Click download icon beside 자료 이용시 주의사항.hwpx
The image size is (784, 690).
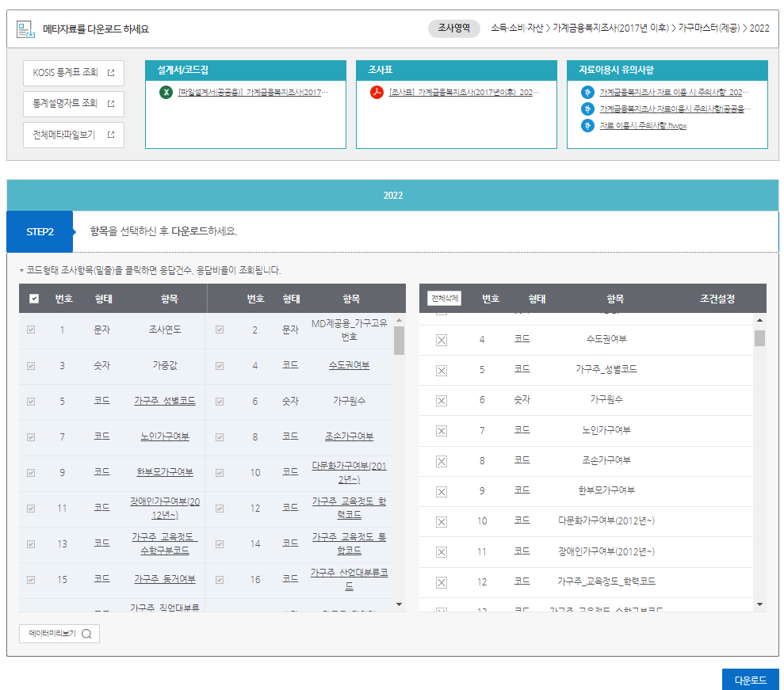tap(587, 125)
